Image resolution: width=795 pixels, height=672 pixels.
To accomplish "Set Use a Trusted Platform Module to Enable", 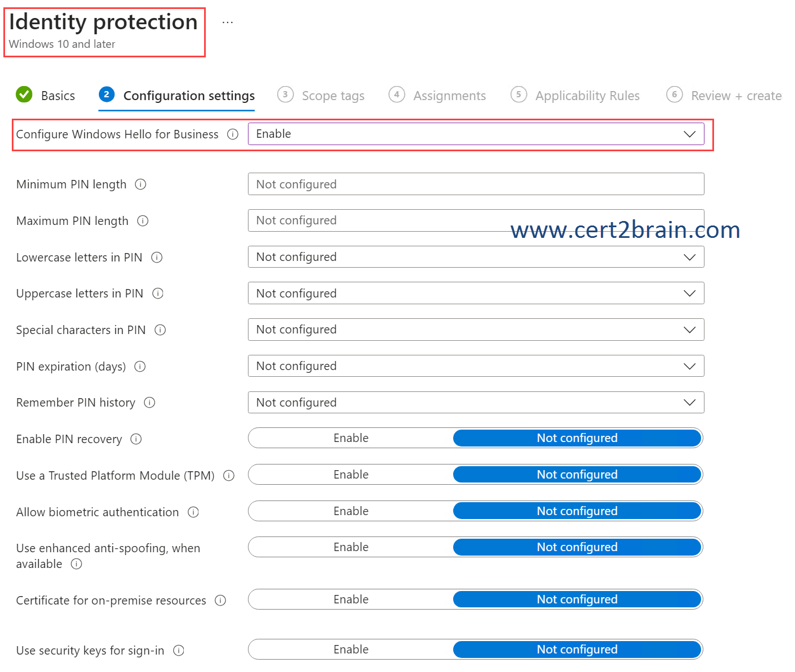I will click(x=351, y=475).
